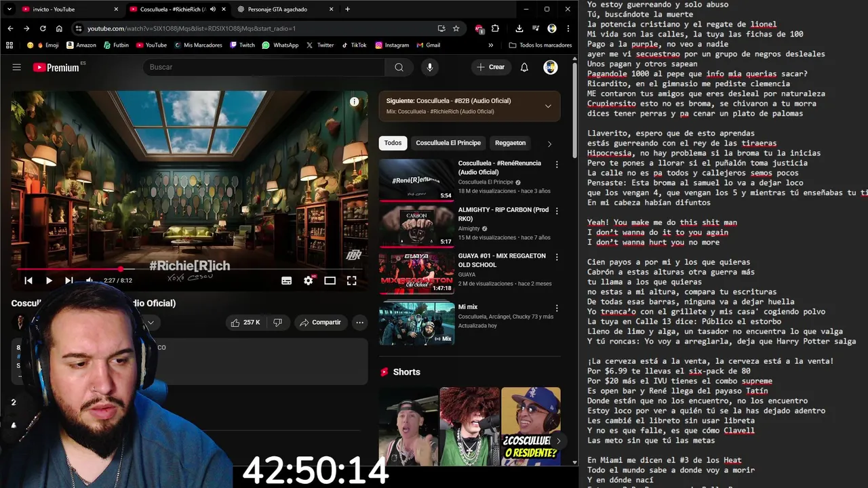Show video info card icon

point(354,102)
